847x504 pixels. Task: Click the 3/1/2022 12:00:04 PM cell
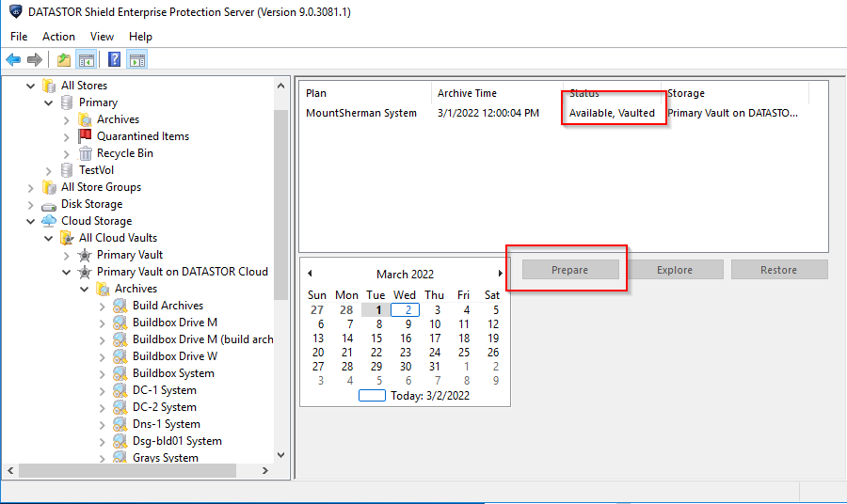[488, 113]
